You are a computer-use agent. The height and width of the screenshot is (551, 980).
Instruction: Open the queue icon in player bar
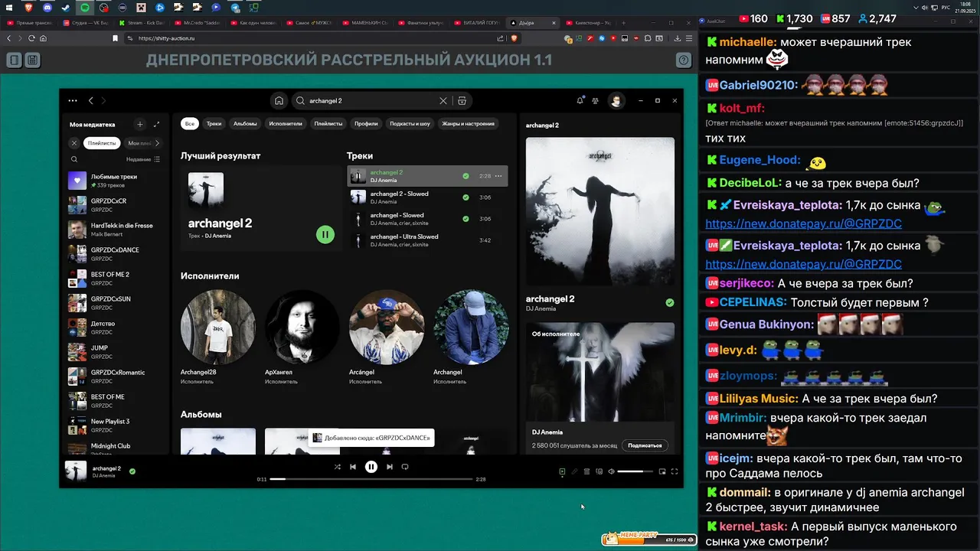coord(586,471)
